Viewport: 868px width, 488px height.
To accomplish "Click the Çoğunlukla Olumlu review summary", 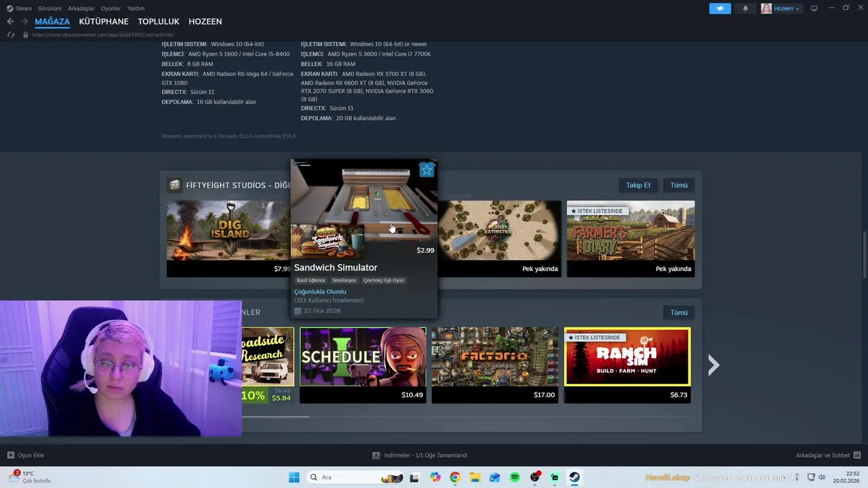I will (320, 291).
